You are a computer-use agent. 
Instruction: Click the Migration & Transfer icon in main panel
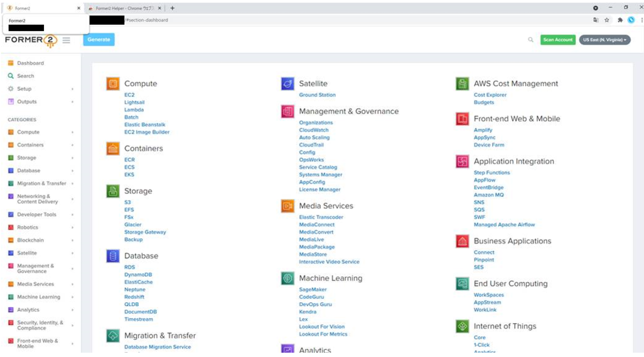113,336
